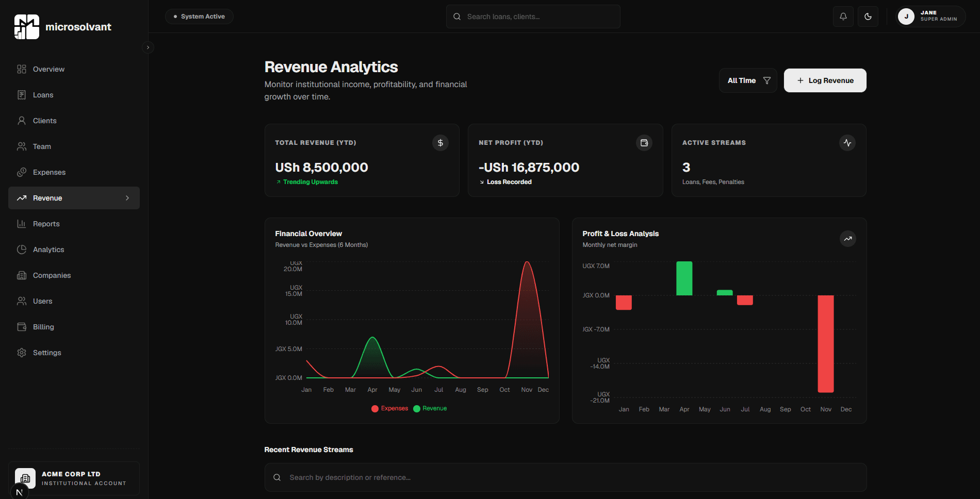Open the Team menu item
The image size is (980, 499).
click(x=74, y=146)
